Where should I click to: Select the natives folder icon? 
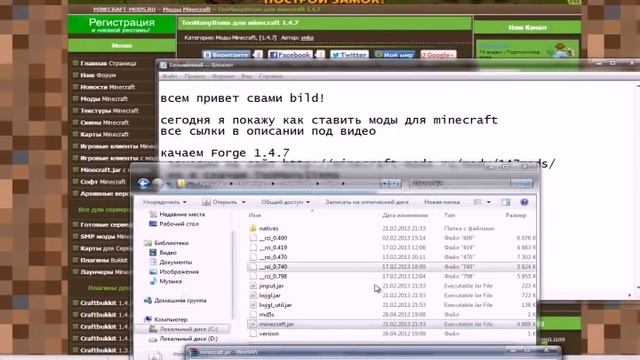[x=253, y=228]
